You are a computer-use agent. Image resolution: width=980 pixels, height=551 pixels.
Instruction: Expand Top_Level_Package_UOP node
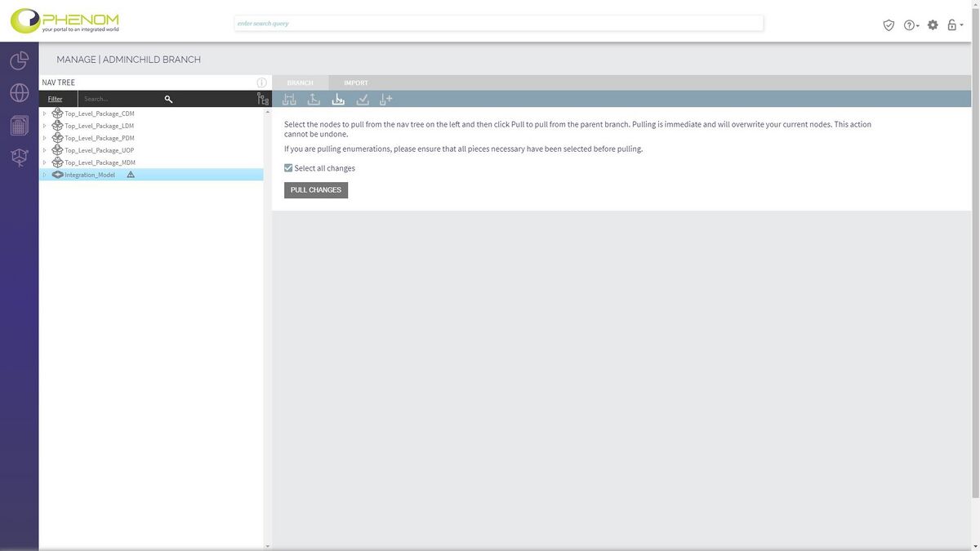(x=44, y=150)
